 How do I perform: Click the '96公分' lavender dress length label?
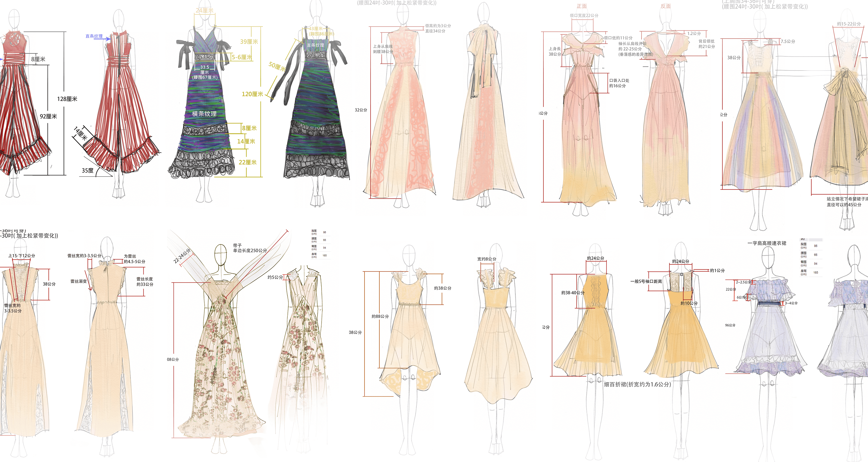pyautogui.click(x=730, y=325)
